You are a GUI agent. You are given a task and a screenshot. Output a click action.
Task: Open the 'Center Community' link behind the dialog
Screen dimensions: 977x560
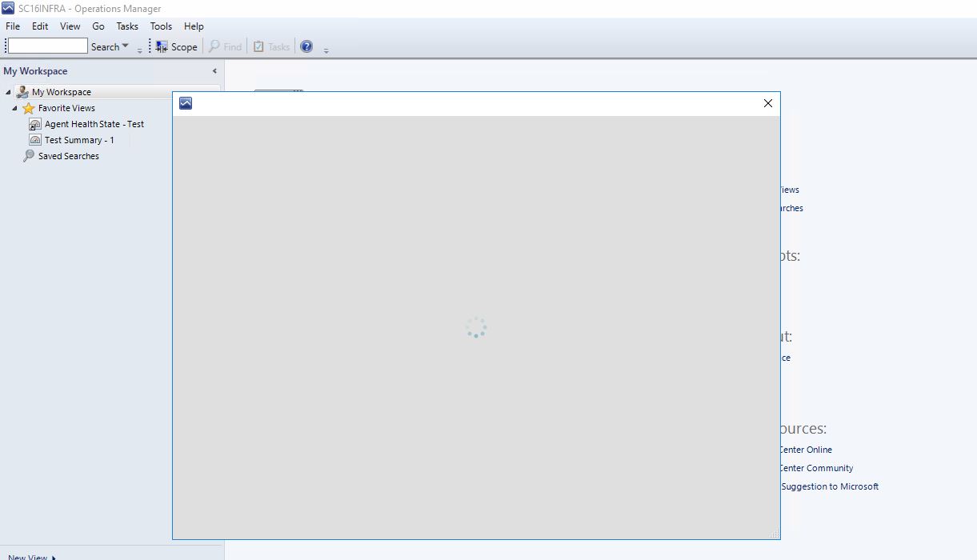[817, 468]
